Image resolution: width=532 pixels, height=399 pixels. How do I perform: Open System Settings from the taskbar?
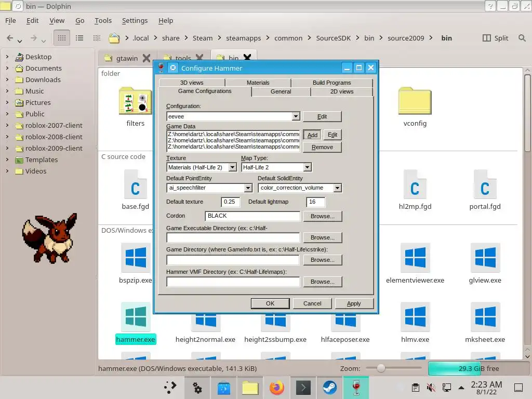(197, 388)
